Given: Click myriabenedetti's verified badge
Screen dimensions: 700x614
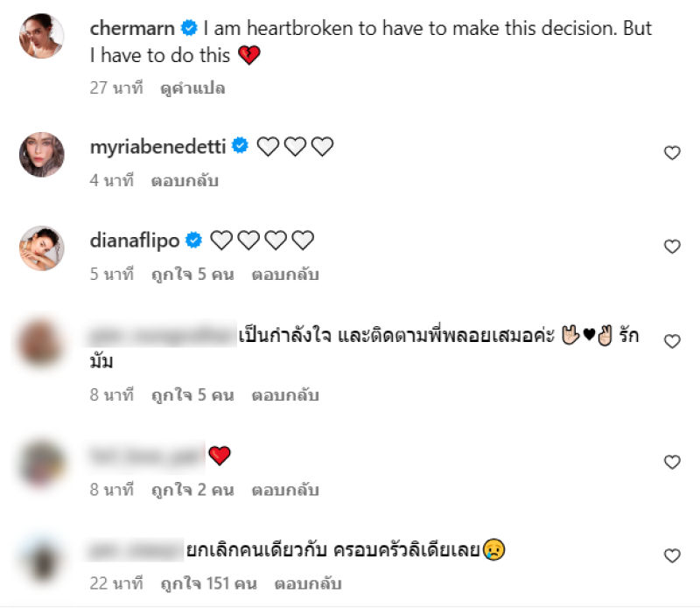Looking at the screenshot, I should (241, 147).
